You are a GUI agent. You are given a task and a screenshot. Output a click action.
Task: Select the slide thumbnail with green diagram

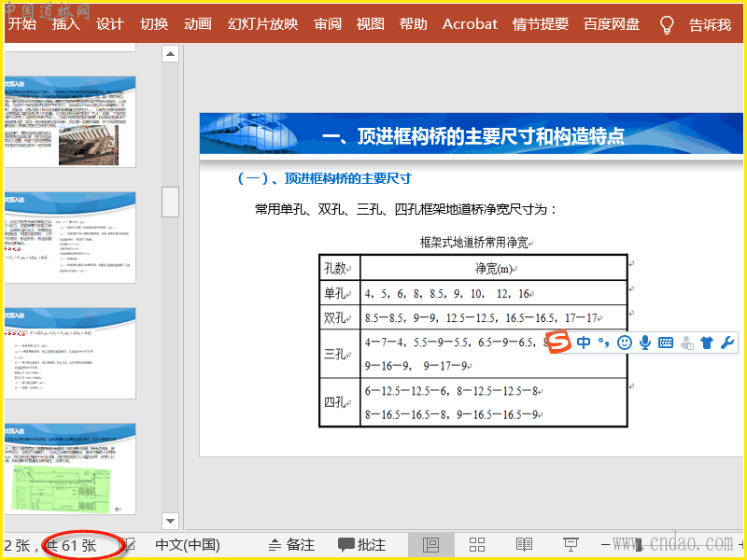click(70, 469)
